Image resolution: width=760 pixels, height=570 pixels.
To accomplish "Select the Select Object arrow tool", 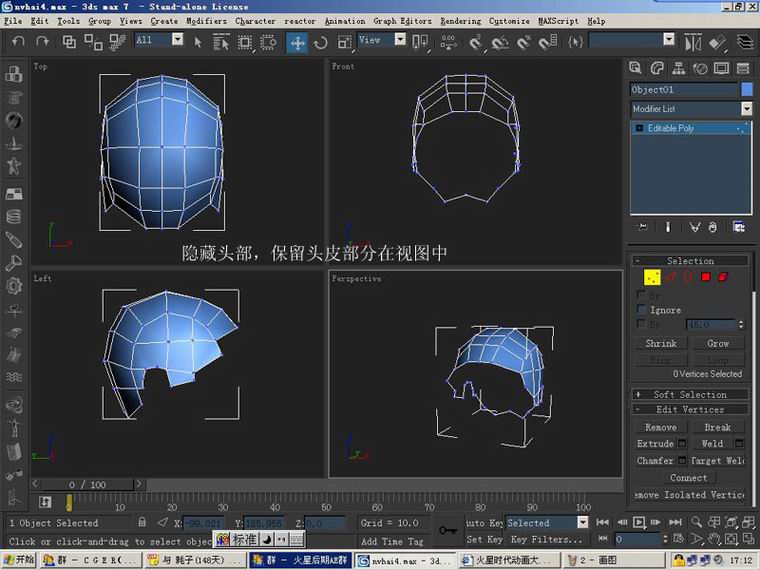I will pyautogui.click(x=197, y=42).
